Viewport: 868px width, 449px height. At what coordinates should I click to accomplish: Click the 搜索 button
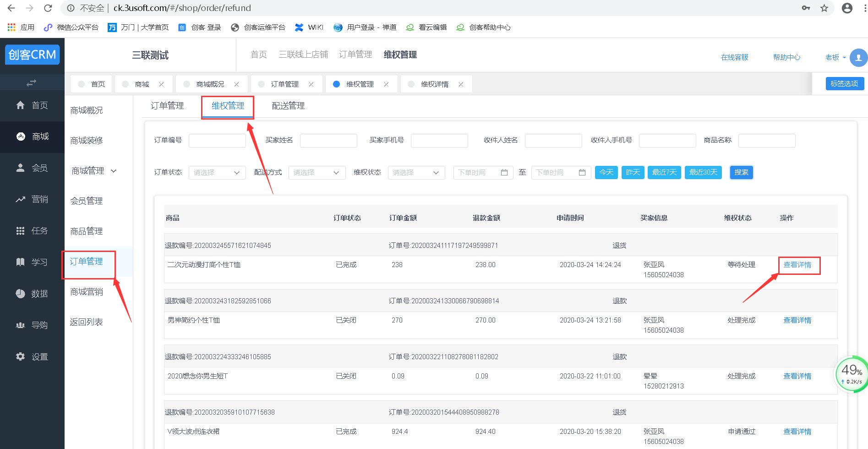(742, 172)
